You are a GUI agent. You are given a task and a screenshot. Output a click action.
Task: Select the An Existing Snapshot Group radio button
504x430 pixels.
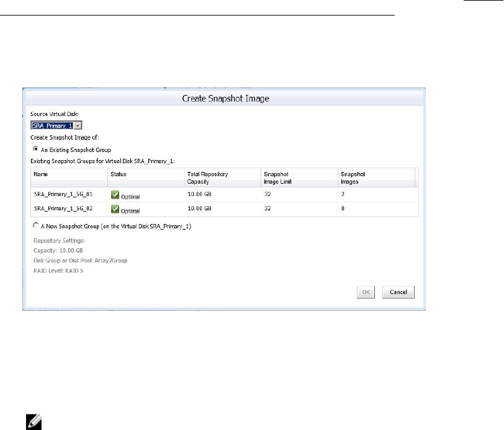35,149
